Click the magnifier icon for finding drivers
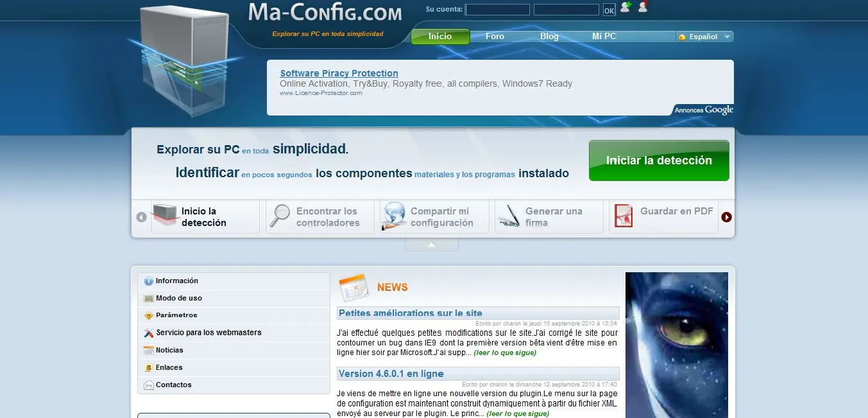The height and width of the screenshot is (418, 868). (x=280, y=216)
